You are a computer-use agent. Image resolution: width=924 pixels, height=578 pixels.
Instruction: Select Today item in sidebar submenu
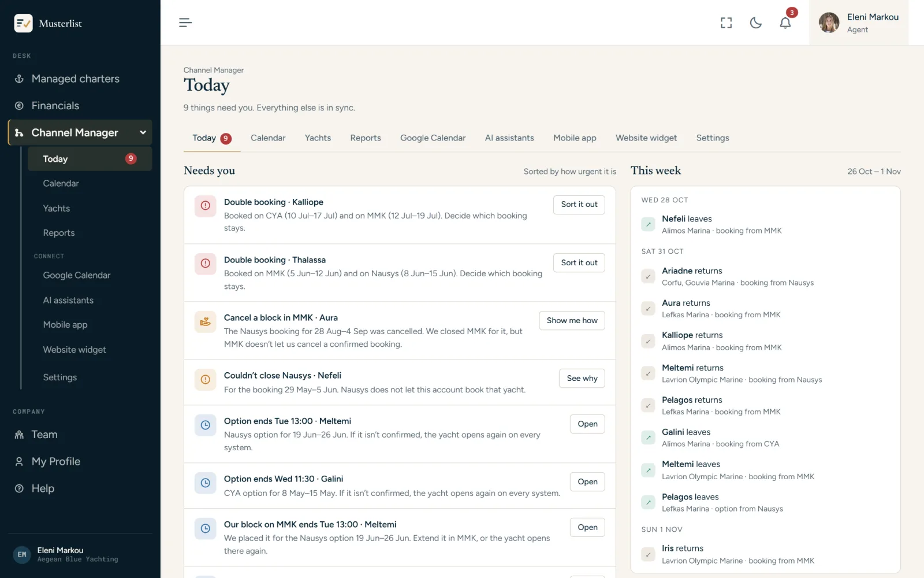[x=90, y=159]
